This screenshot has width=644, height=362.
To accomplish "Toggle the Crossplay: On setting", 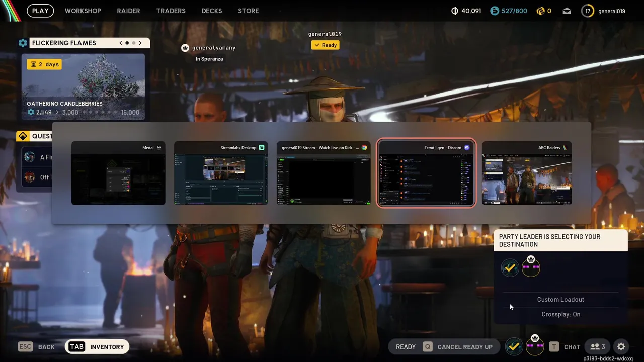I will pyautogui.click(x=560, y=314).
